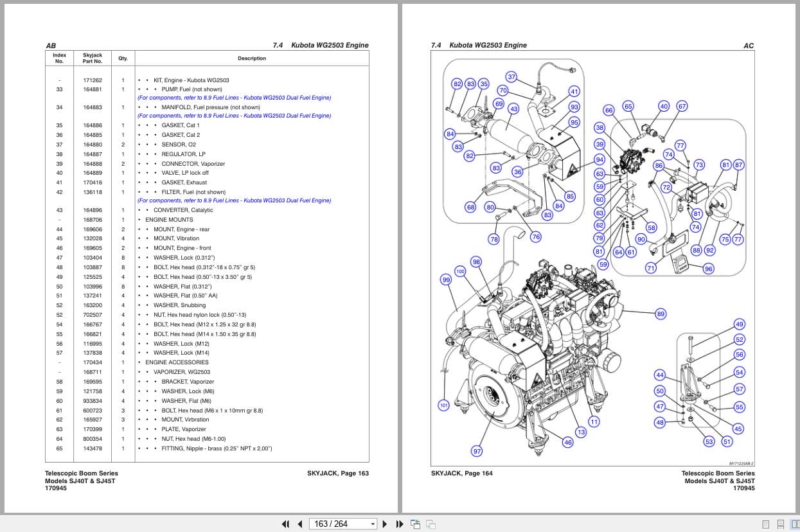Select the CONVERTER, Catalytic row

pyautogui.click(x=207, y=210)
